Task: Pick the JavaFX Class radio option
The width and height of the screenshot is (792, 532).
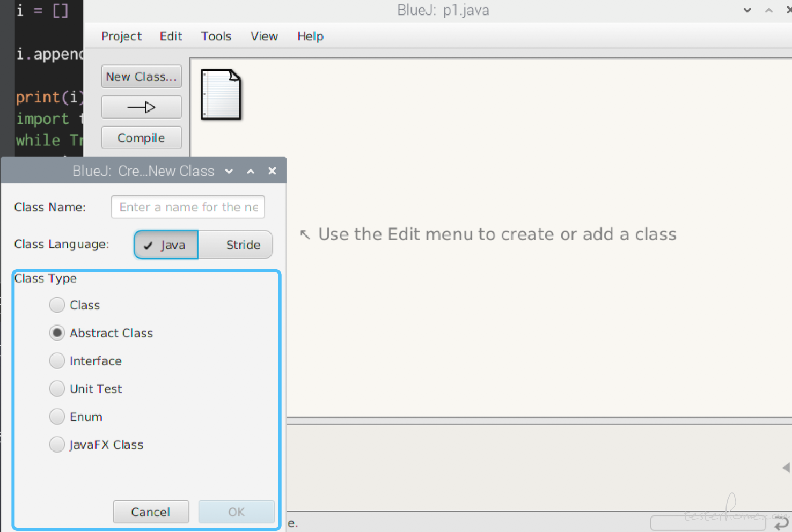Action: point(57,445)
